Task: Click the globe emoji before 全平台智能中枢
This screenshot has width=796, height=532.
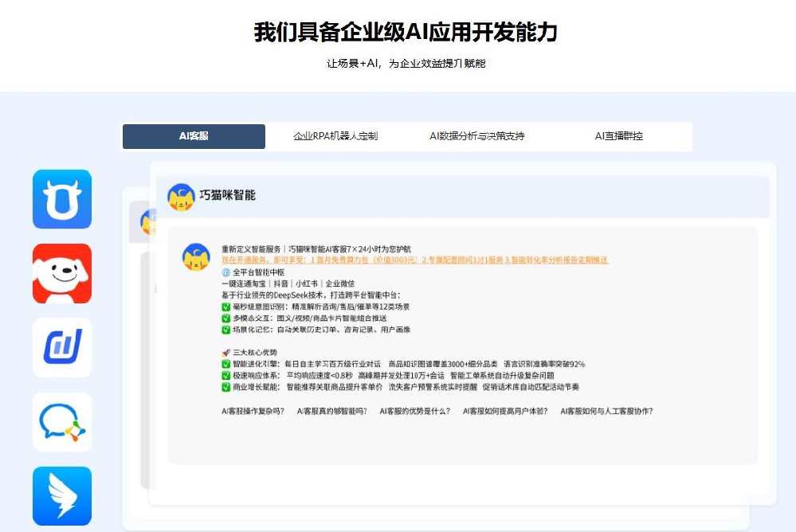Action: (x=226, y=272)
